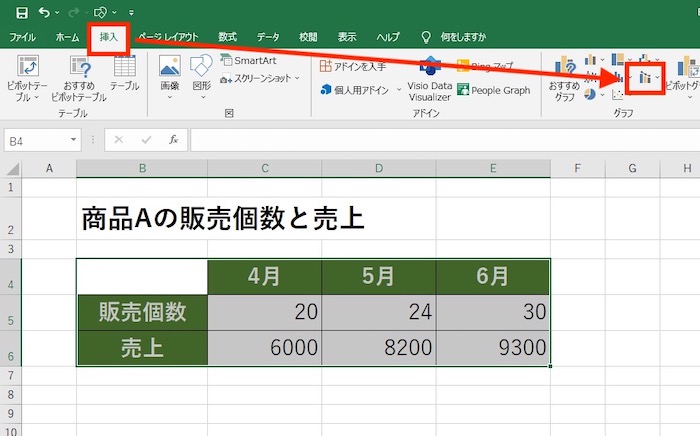
Task: Select column G header
Action: tap(632, 169)
